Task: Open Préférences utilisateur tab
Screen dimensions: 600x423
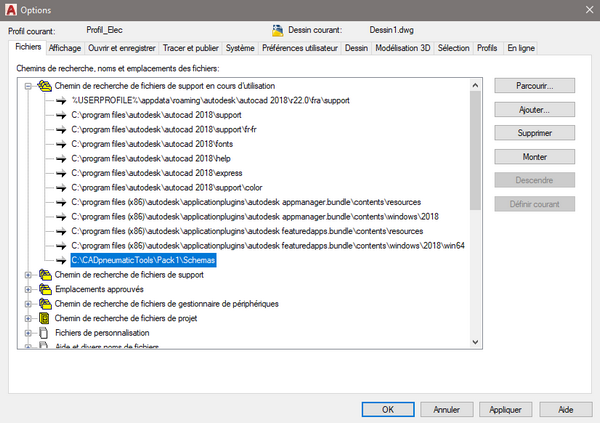Action: [300, 48]
